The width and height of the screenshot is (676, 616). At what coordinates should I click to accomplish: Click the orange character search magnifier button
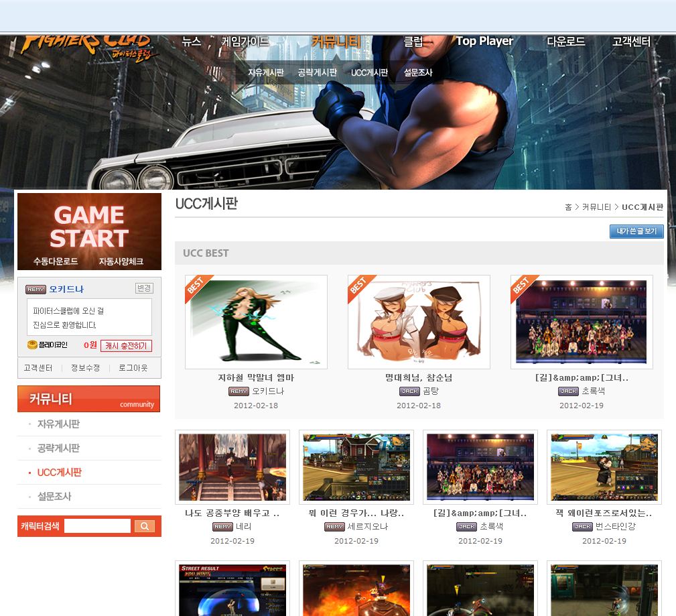(x=144, y=526)
